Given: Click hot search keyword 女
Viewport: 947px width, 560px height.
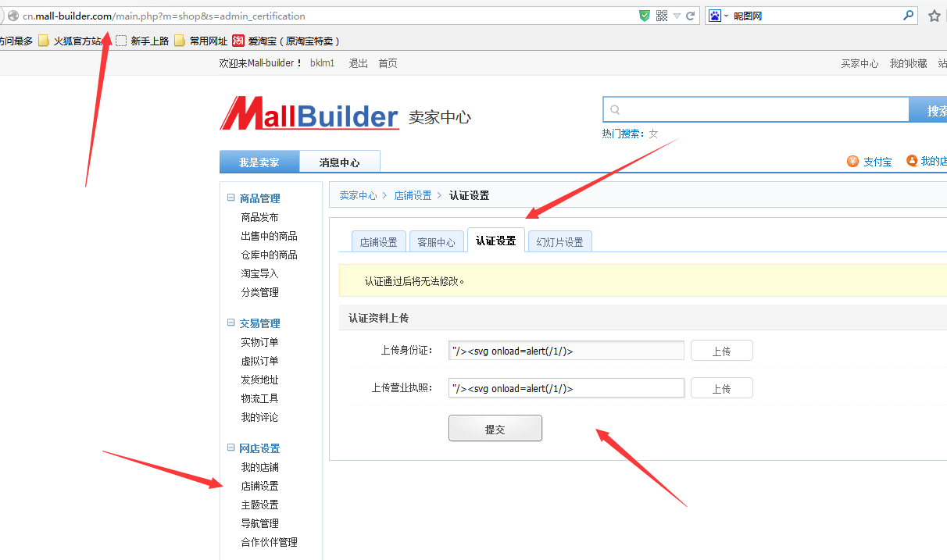Looking at the screenshot, I should click(653, 134).
